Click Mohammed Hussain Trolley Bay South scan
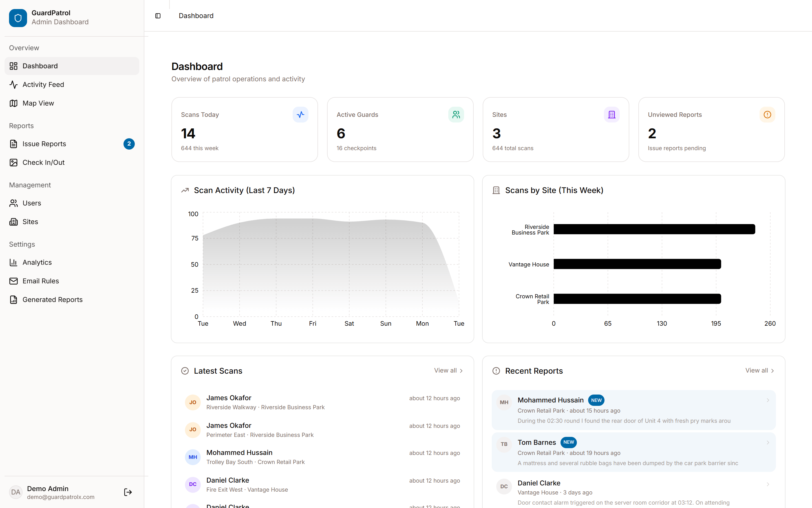The image size is (812, 508). [x=323, y=457]
